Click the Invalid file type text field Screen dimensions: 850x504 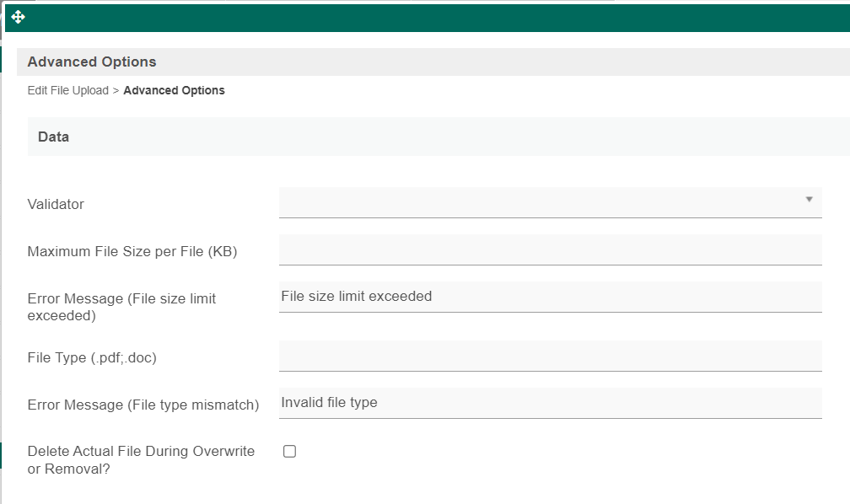point(550,403)
